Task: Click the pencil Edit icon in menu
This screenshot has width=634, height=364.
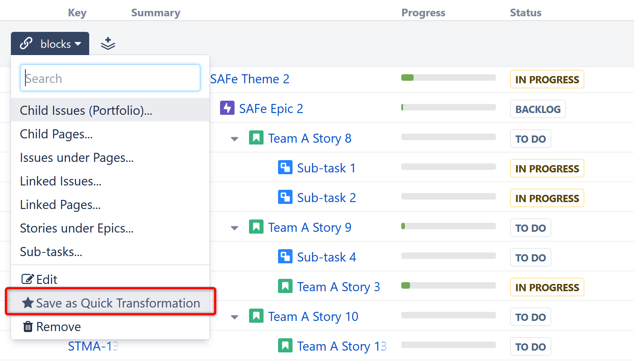Action: pyautogui.click(x=28, y=279)
